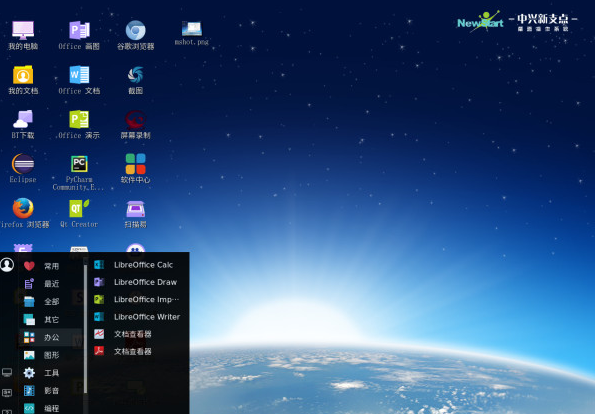Launch 谷歌浏览器 from the desktop
The image size is (611, 414).
pyautogui.click(x=136, y=35)
